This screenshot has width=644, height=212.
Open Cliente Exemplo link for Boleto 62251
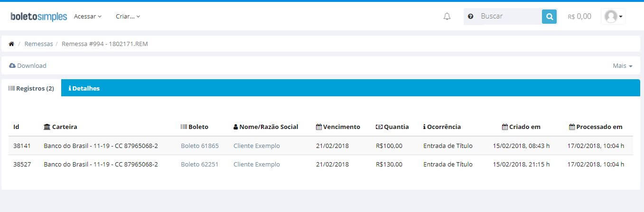(x=257, y=165)
